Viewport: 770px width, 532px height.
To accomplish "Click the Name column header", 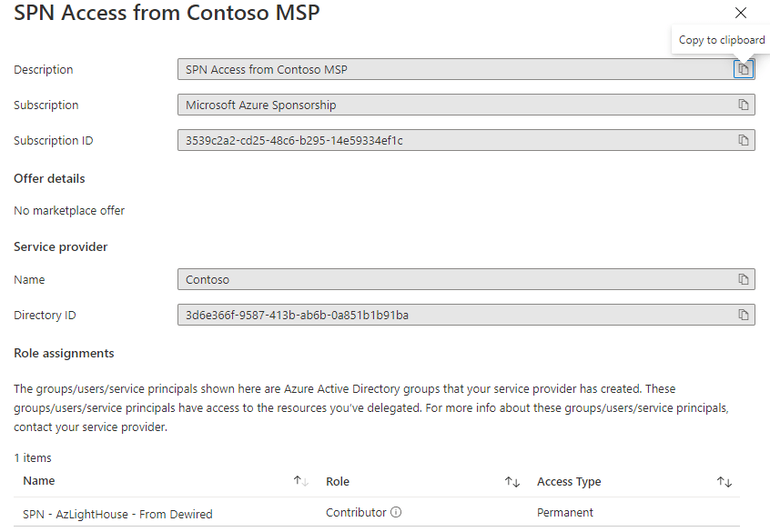I will 39,481.
